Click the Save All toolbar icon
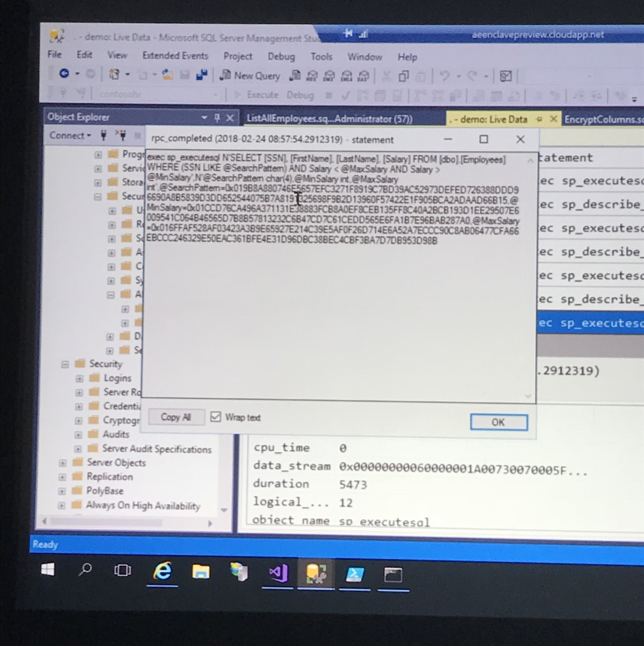Screen dimensions: 644x646 tap(202, 75)
